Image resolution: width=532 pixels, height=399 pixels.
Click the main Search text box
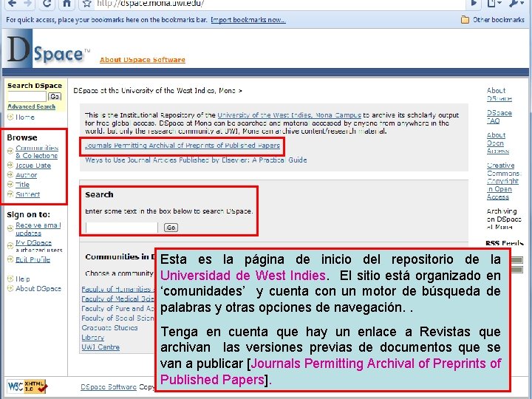pyautogui.click(x=122, y=228)
